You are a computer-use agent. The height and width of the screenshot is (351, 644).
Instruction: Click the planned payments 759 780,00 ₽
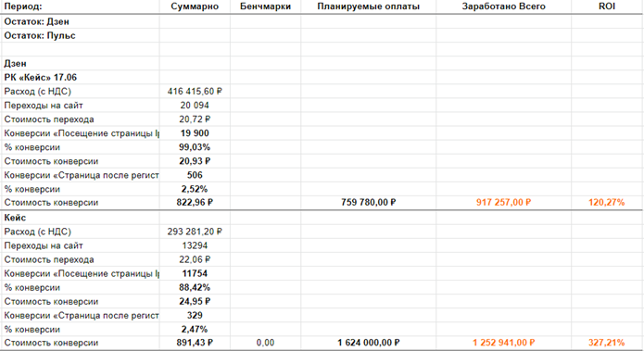[369, 203]
